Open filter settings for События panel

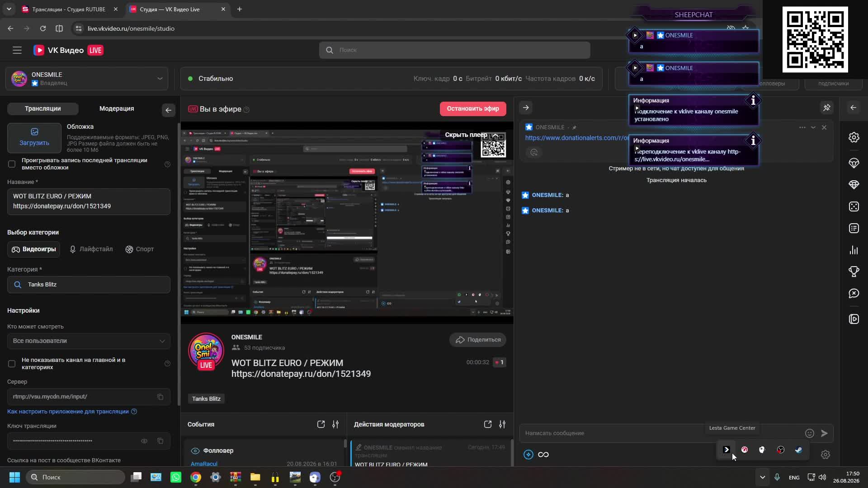click(x=335, y=424)
